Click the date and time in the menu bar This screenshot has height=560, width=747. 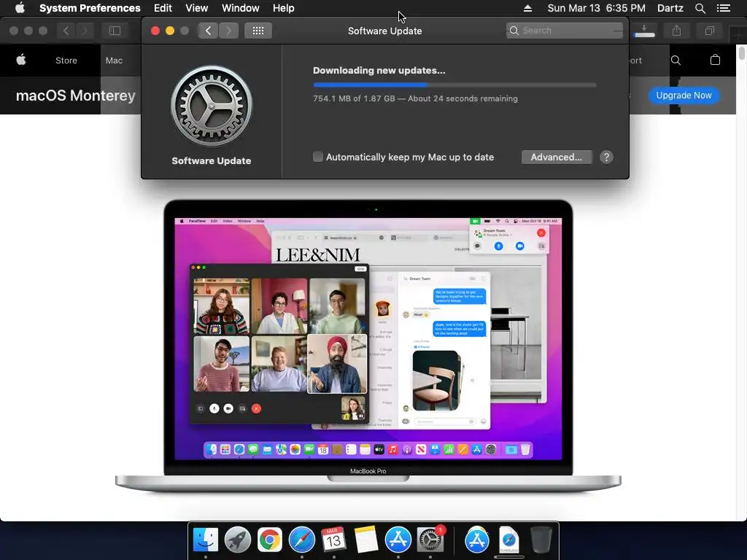coord(597,8)
